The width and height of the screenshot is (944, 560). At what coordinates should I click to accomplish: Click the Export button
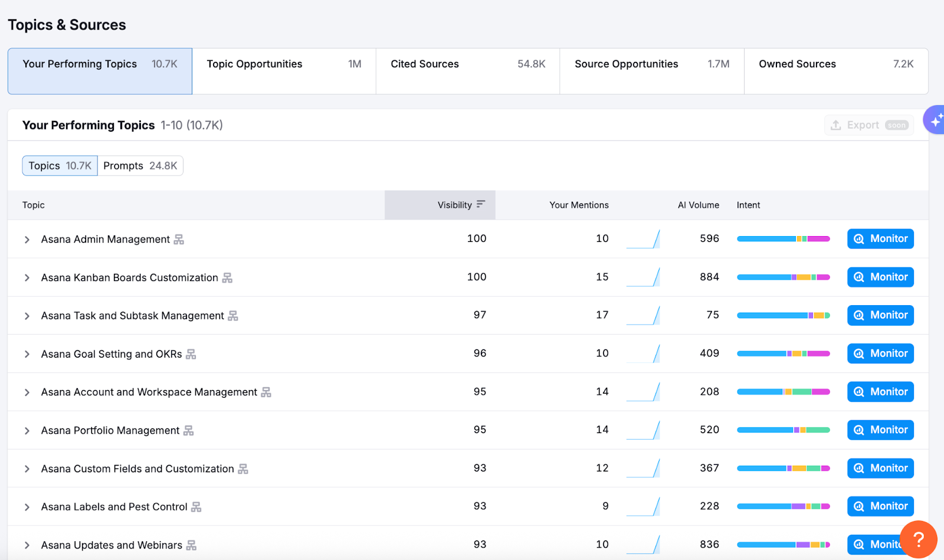point(867,125)
